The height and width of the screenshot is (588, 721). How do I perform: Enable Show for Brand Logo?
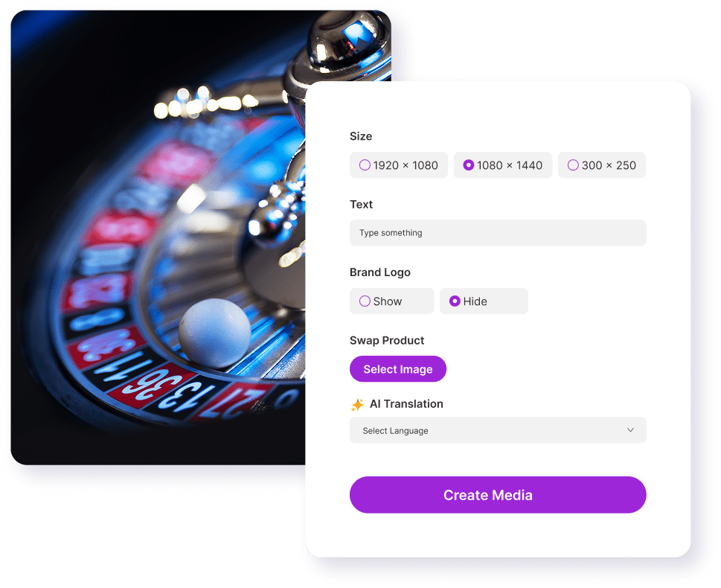(x=392, y=301)
